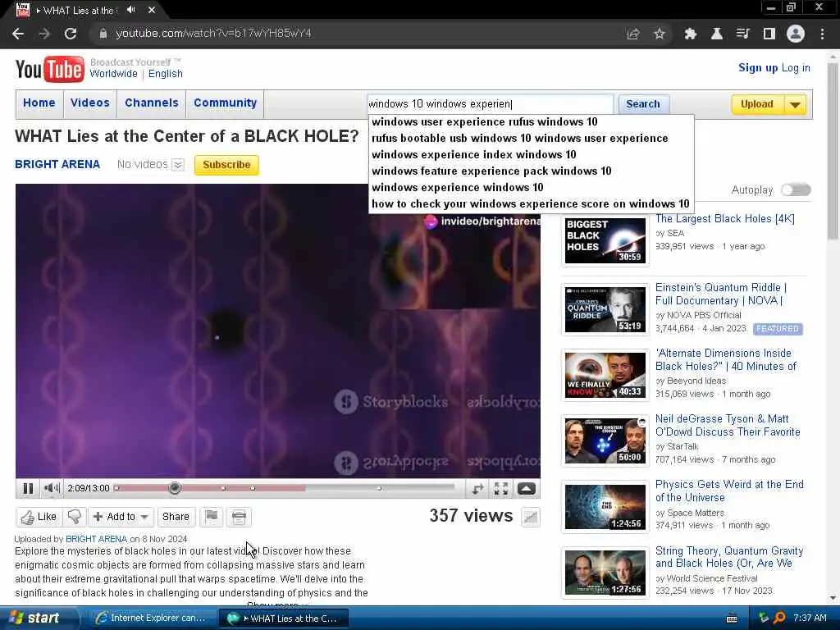Open the Chrome profile avatar

[796, 34]
